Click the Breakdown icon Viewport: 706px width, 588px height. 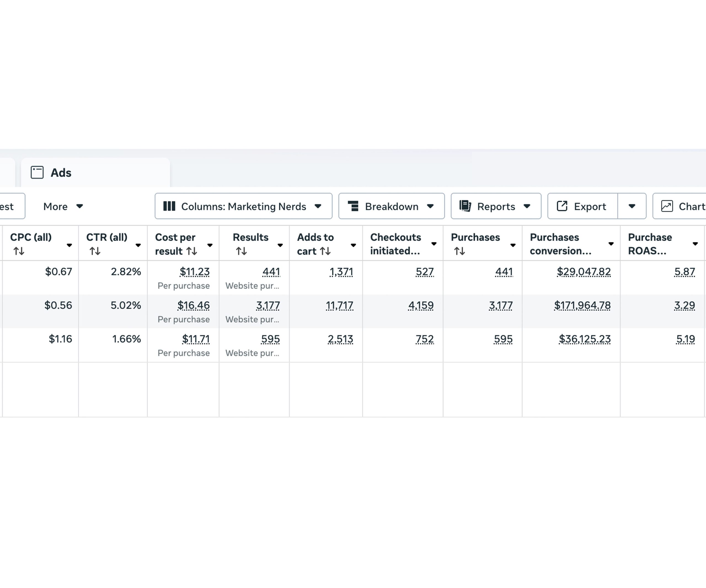tap(353, 206)
